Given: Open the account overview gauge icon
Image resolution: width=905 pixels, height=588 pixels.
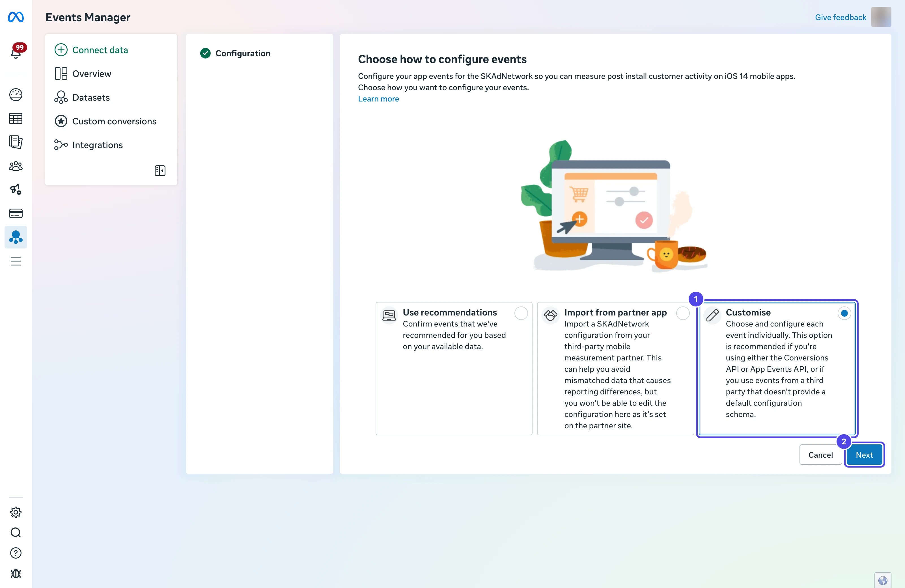Looking at the screenshot, I should click(x=16, y=95).
